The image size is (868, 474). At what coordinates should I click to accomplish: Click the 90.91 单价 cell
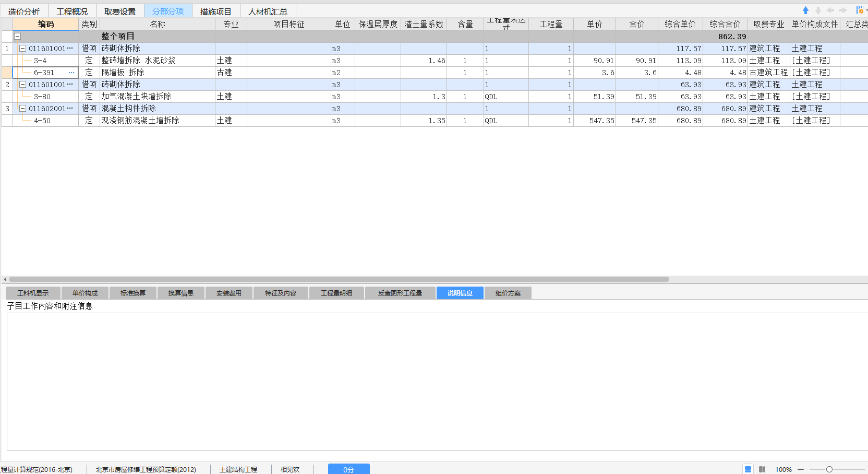pos(595,61)
